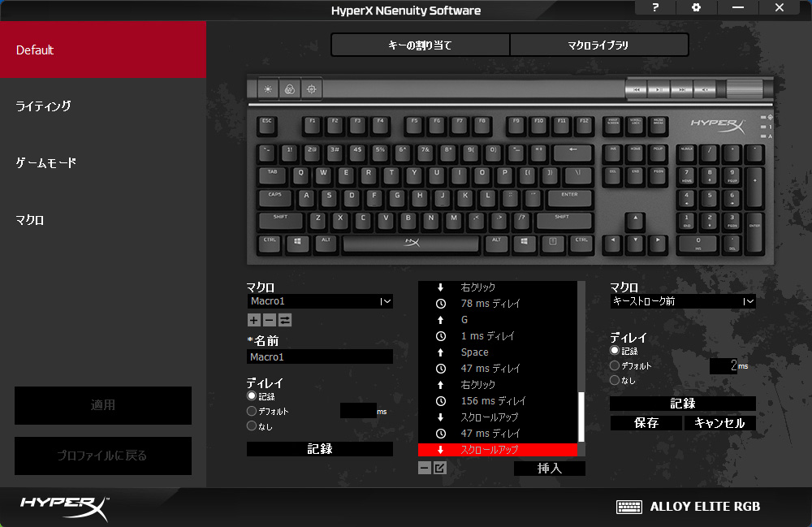Click the left delay ms input field
The width and height of the screenshot is (812, 527).
pos(358,411)
